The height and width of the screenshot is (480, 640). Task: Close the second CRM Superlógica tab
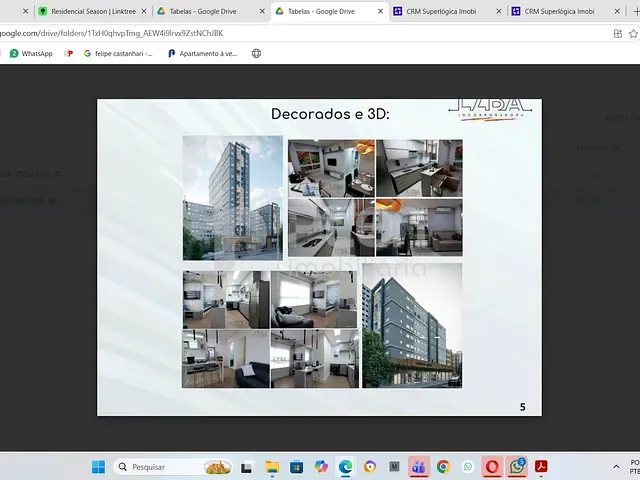(617, 11)
